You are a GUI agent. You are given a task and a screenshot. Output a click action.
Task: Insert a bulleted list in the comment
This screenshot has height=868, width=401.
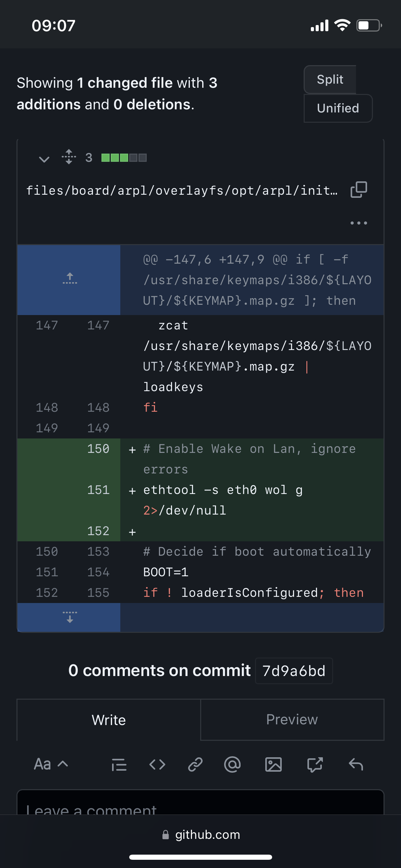[119, 764]
